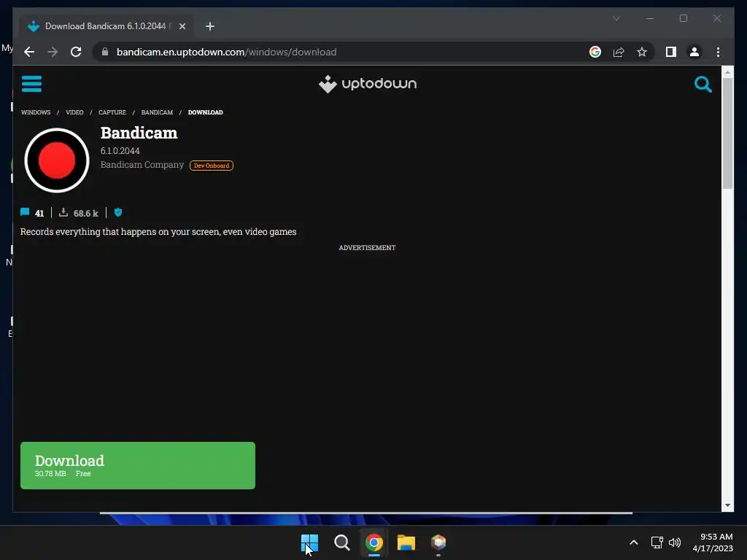Bookmark this page with the star icon

pyautogui.click(x=642, y=52)
